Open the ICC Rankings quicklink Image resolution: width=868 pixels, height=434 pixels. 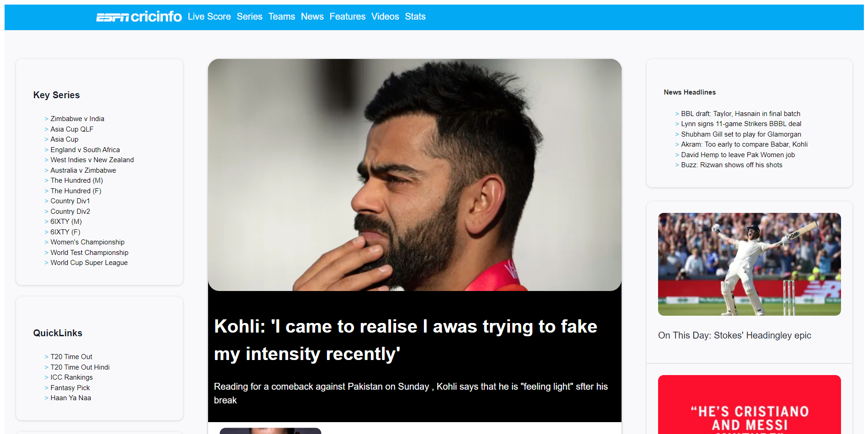coord(71,377)
